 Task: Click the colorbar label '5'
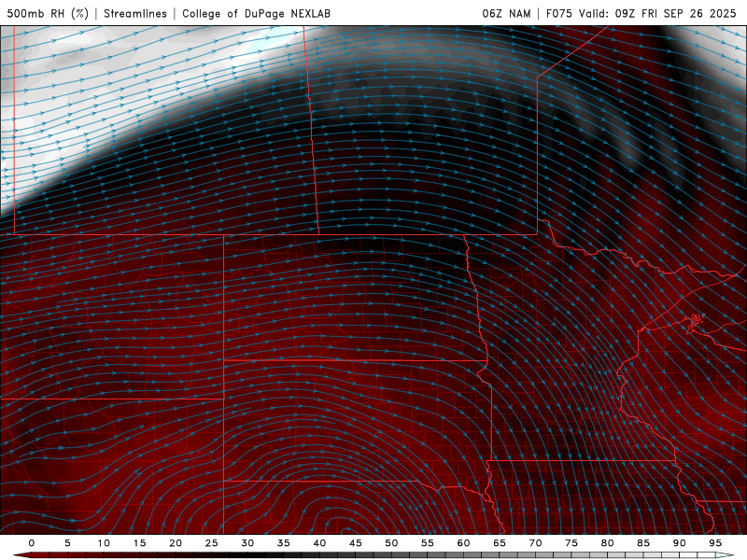point(67,543)
